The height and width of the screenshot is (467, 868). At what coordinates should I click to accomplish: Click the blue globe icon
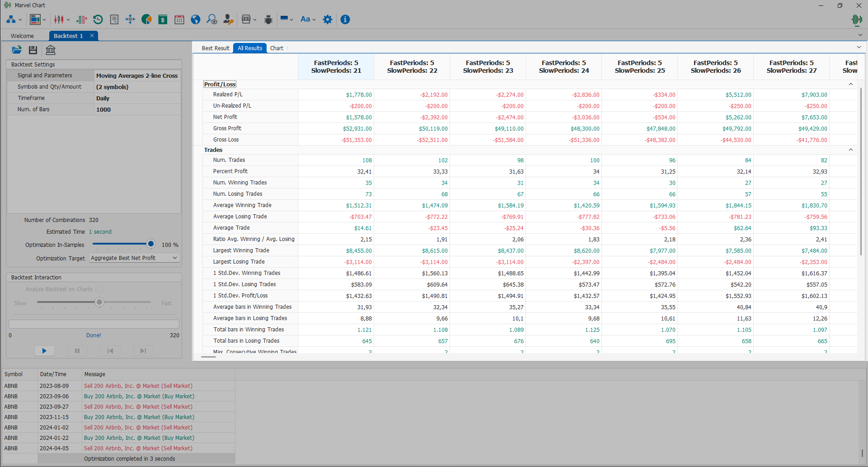click(x=196, y=19)
